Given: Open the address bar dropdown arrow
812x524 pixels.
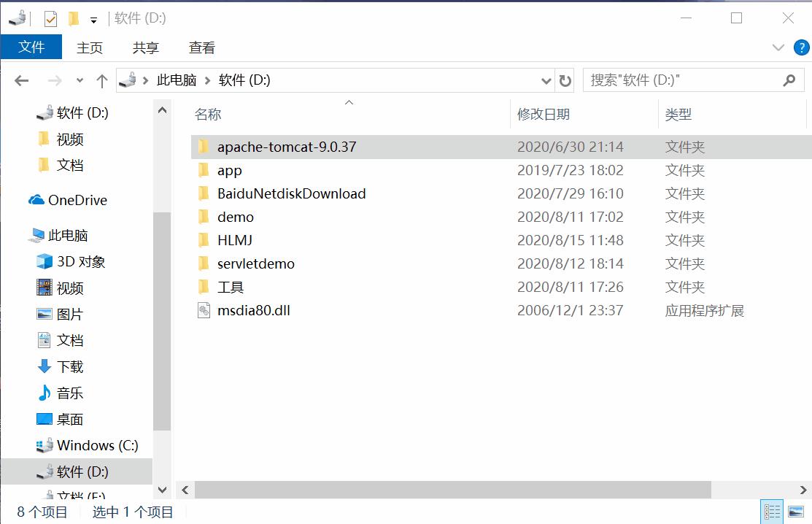Looking at the screenshot, I should click(x=546, y=80).
